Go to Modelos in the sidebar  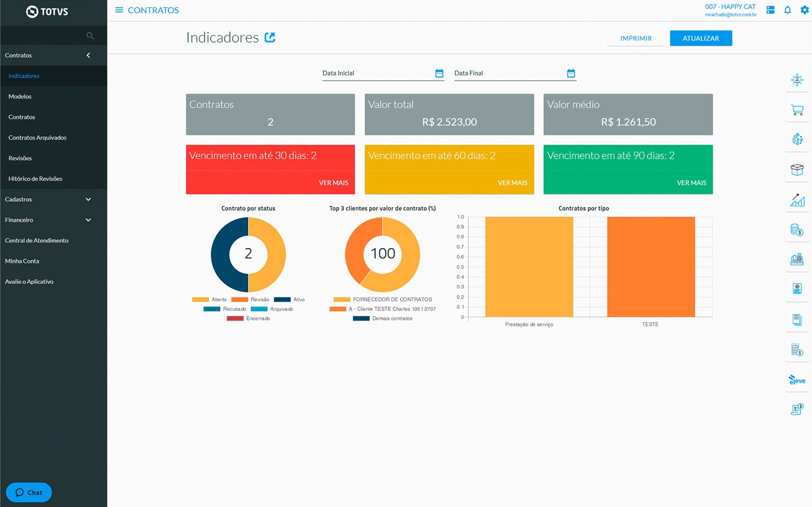pos(20,96)
